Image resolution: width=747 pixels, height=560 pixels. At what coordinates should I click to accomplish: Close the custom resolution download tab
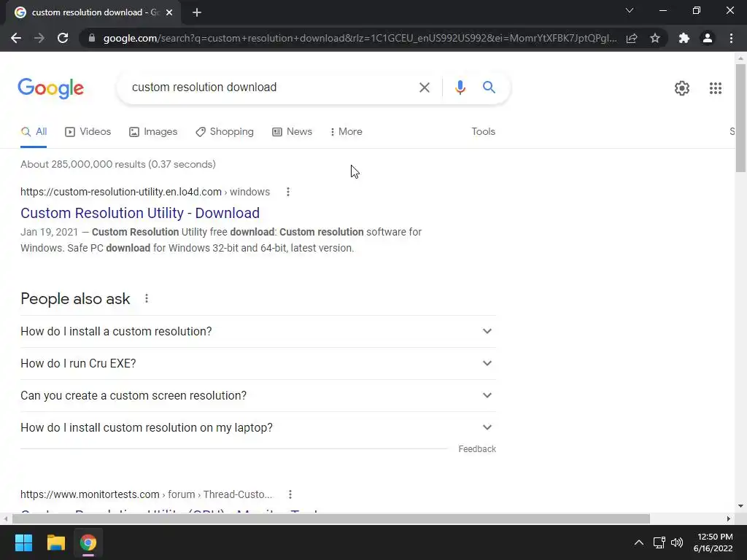click(x=169, y=12)
